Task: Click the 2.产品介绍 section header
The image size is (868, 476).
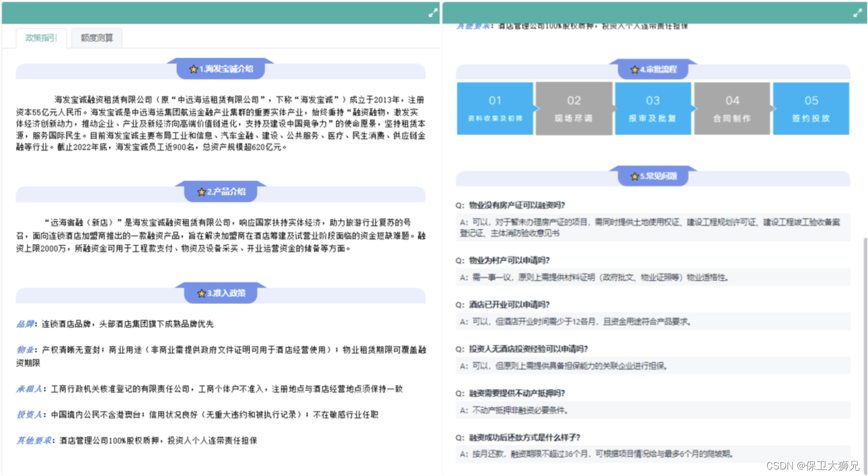Action: pyautogui.click(x=221, y=192)
